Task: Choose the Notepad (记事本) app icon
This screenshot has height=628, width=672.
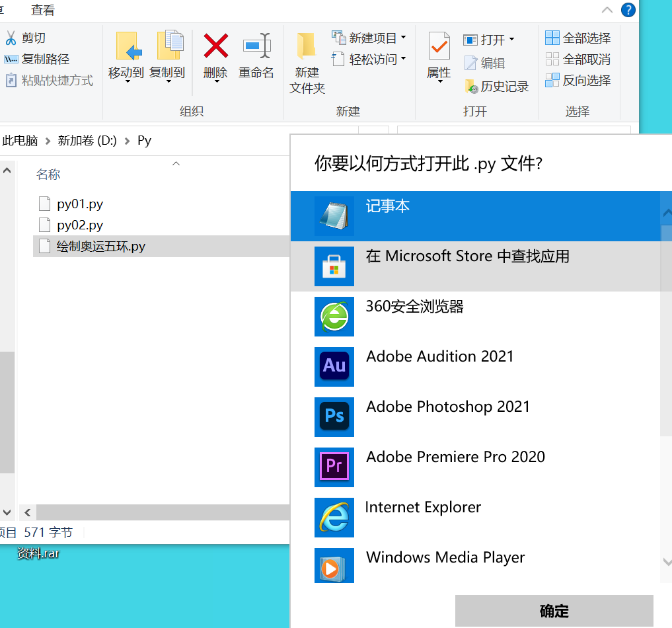Action: [x=334, y=216]
